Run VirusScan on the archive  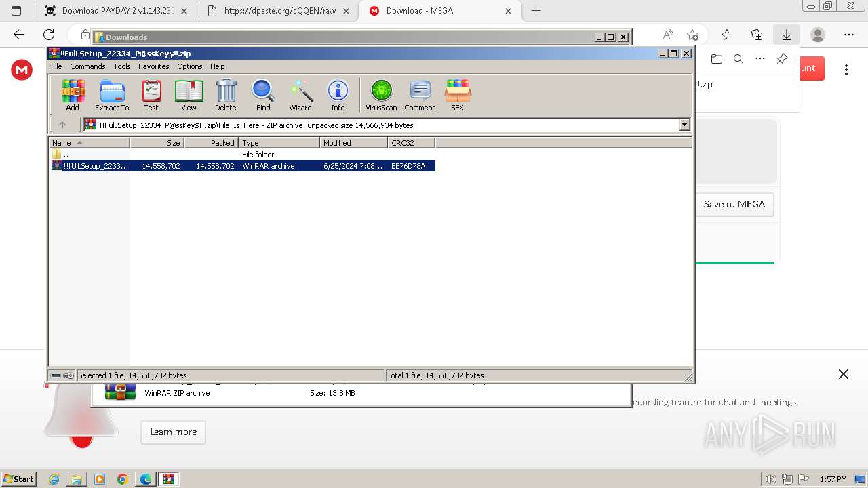(x=381, y=95)
